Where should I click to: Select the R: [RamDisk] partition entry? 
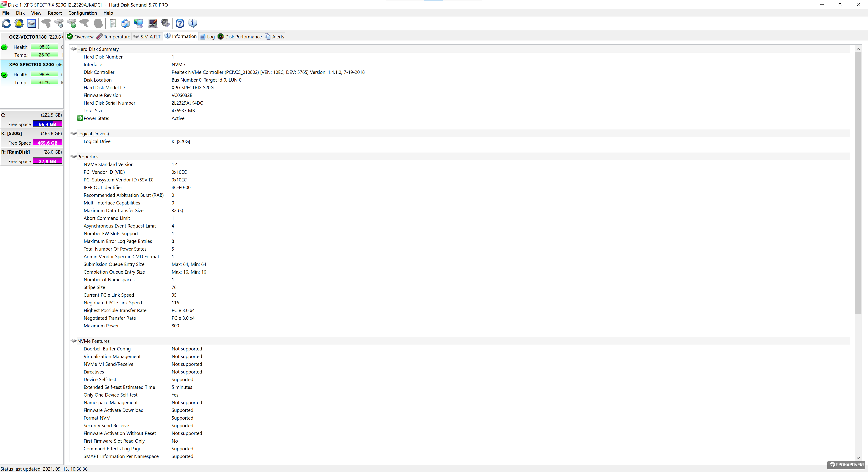click(32, 157)
